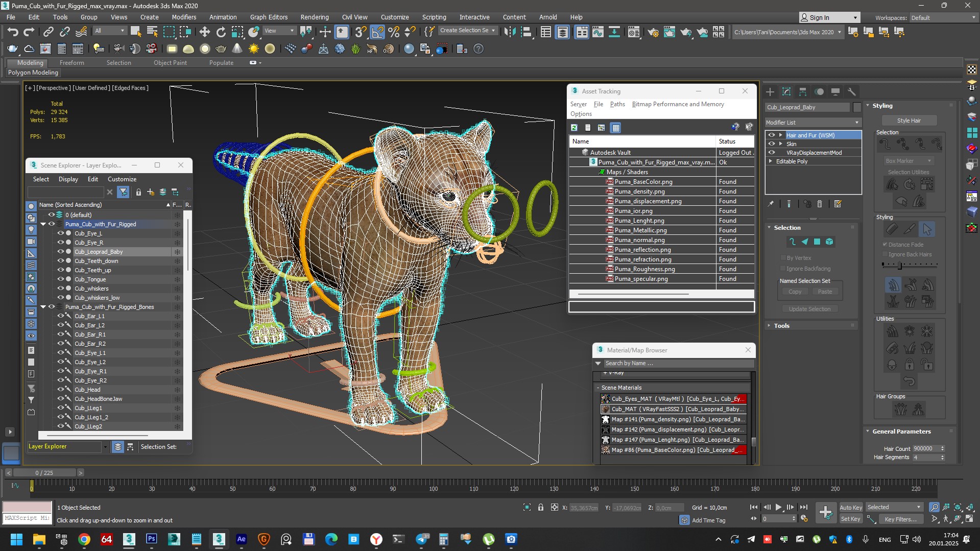Click the Sun light icon
The width and height of the screenshot is (980, 551).
[253, 49]
